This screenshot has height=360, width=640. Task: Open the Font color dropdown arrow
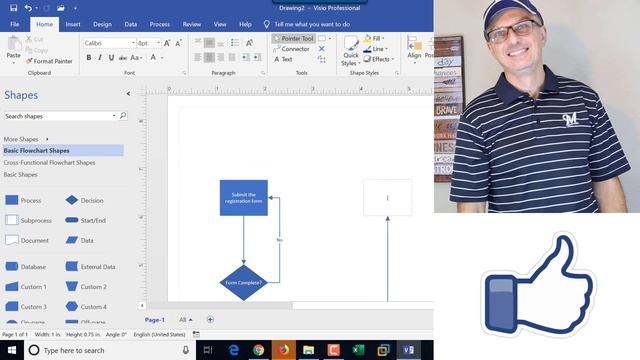[x=162, y=58]
